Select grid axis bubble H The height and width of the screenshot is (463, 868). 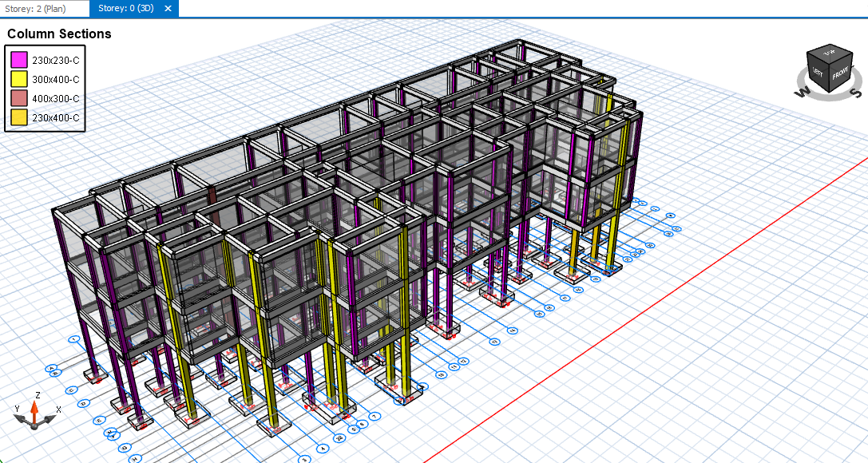point(135,458)
